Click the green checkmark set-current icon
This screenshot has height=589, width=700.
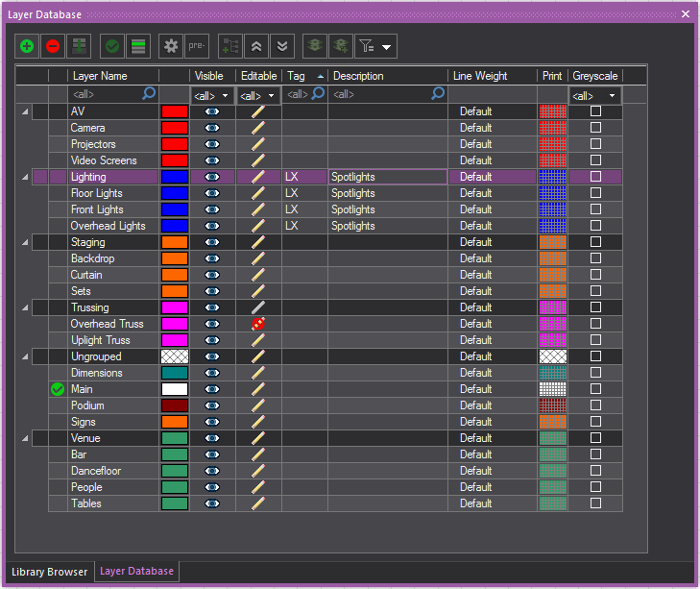112,45
